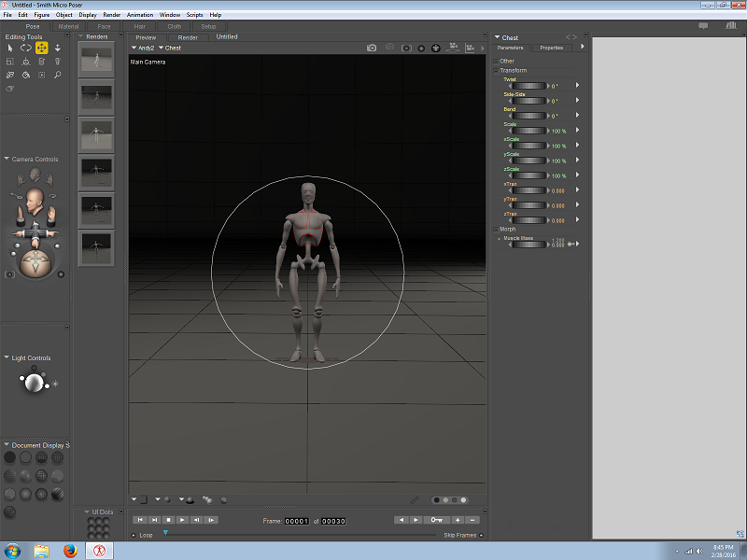Screen dimensions: 747x560
Task: Open the Chest actor dropdown in viewport
Action: 172,48
